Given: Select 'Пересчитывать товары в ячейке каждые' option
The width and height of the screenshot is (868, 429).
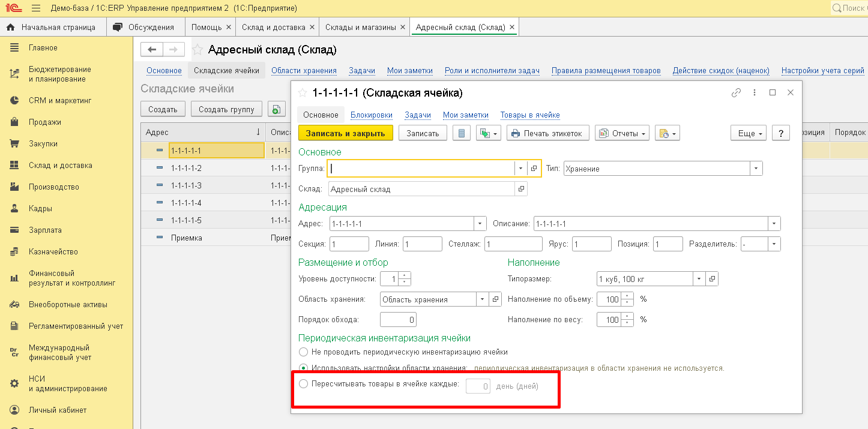Looking at the screenshot, I should click(304, 384).
